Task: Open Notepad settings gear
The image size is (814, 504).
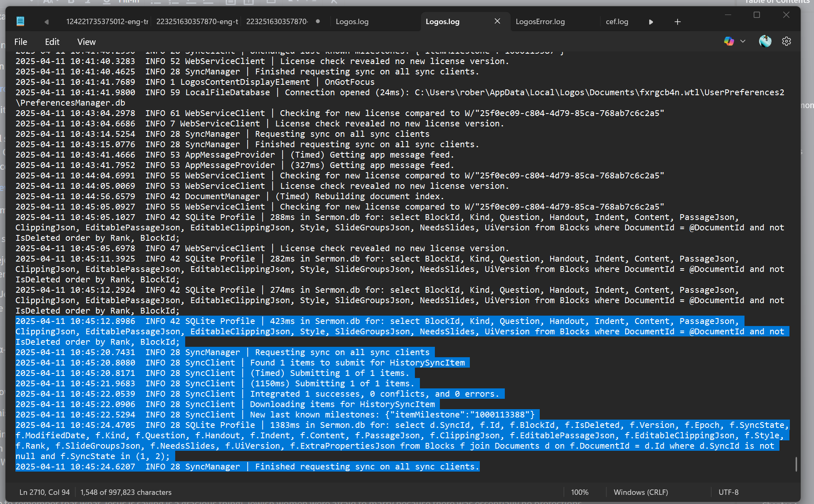Action: (787, 41)
